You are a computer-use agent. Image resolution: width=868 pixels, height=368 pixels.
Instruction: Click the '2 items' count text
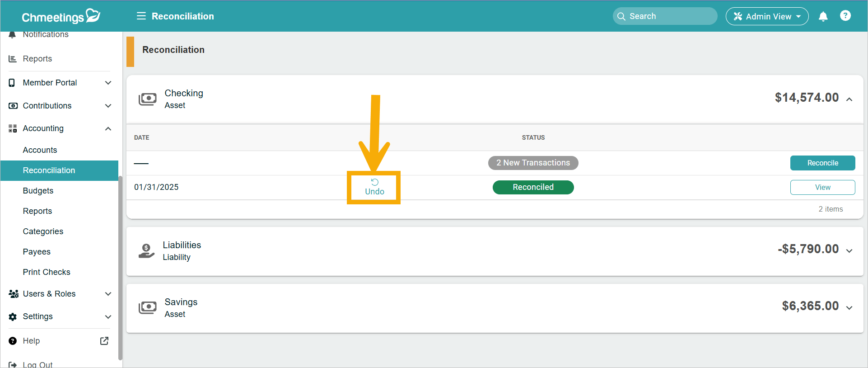831,209
